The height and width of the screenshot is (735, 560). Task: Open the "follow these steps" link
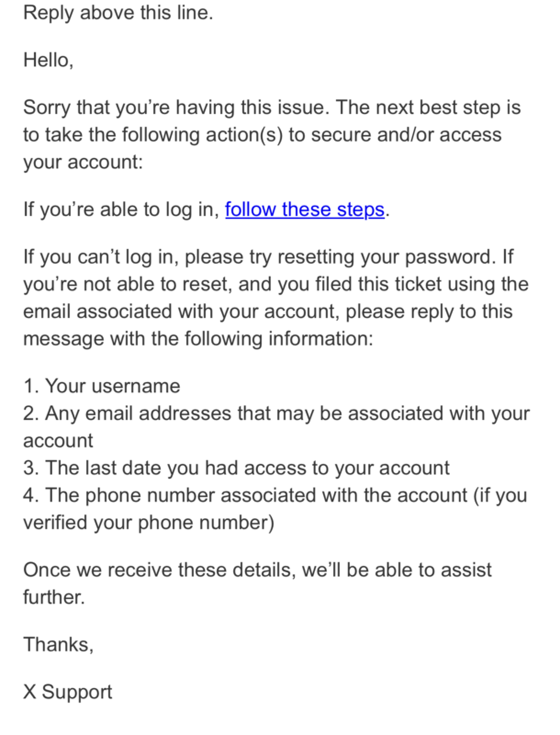click(x=305, y=209)
